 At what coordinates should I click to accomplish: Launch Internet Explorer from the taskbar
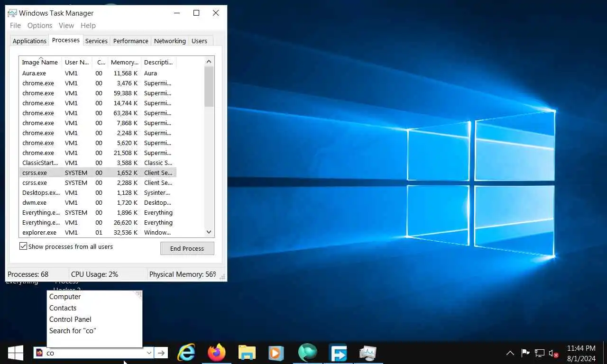pyautogui.click(x=186, y=353)
